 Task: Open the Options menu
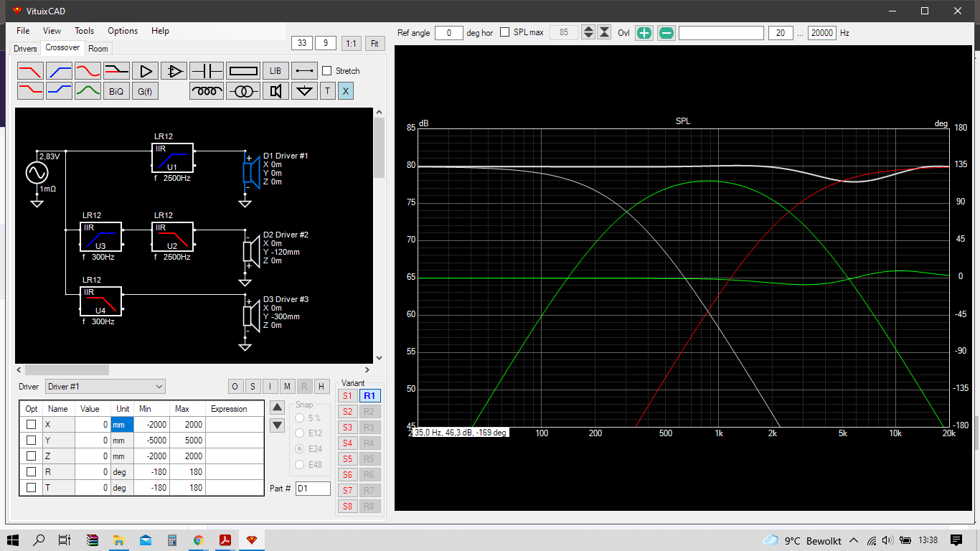coord(123,31)
